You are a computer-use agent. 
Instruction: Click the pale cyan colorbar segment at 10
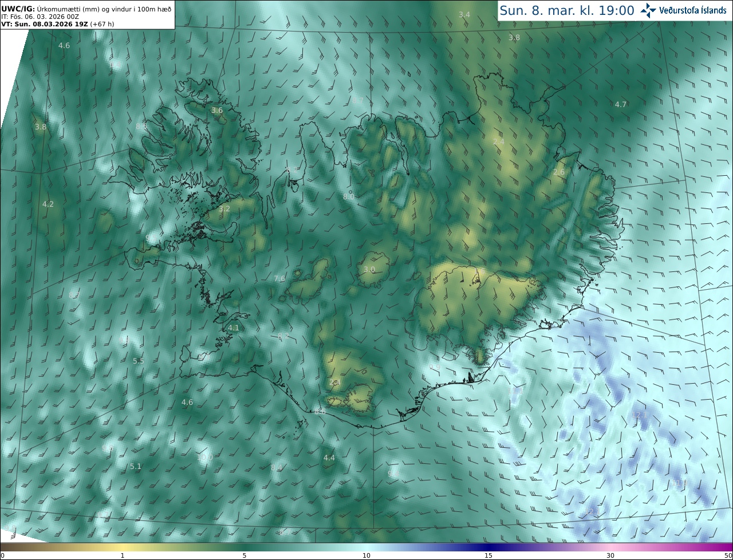[x=366, y=547]
